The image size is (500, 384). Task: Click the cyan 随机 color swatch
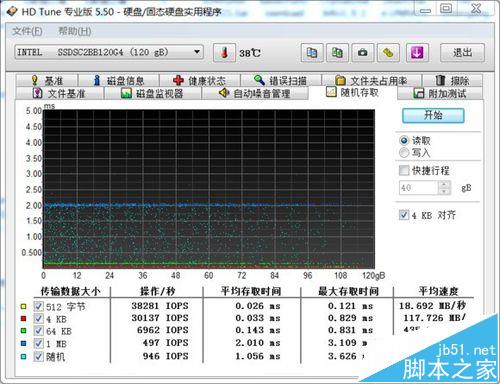click(23, 357)
